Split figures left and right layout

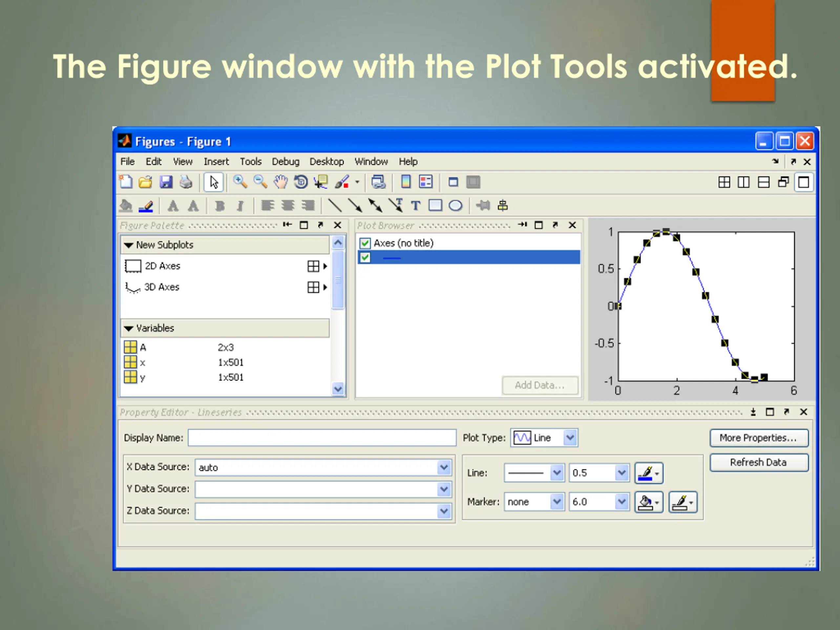[744, 183]
